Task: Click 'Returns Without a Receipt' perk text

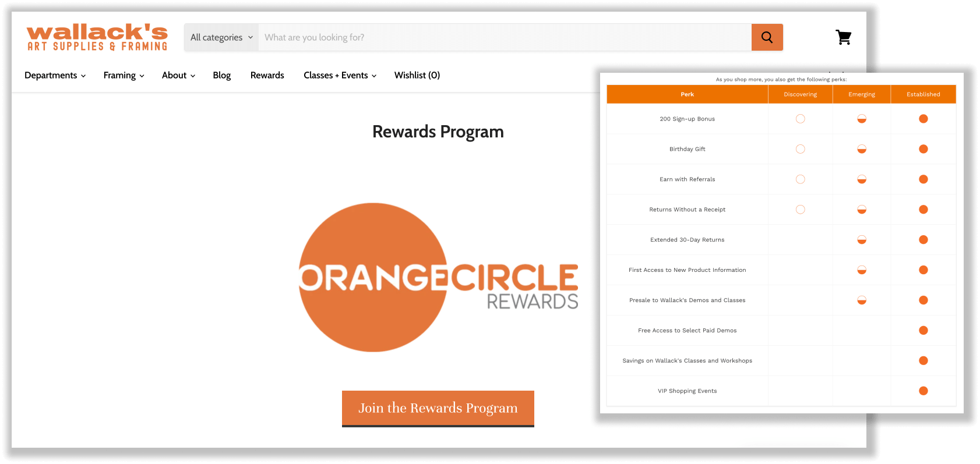Action: point(688,210)
